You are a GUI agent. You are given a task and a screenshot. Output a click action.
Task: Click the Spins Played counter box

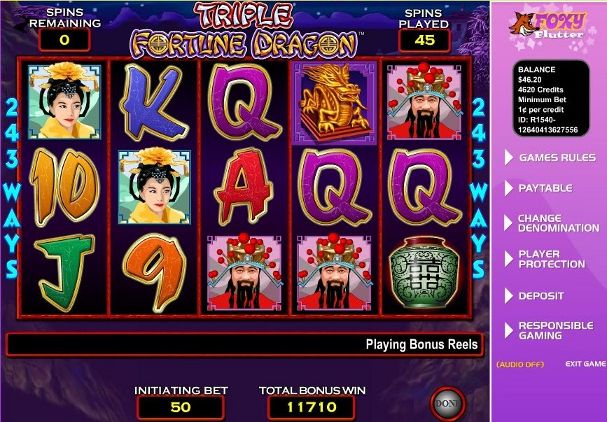(424, 40)
